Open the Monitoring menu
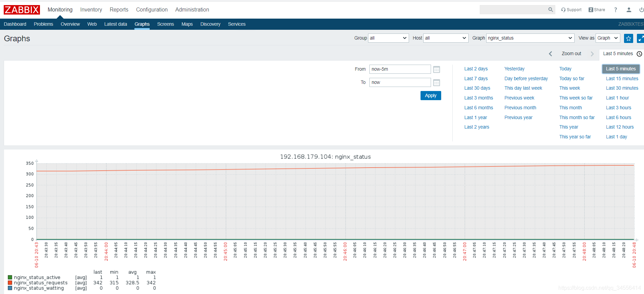This screenshot has height=294, width=644. 60,10
